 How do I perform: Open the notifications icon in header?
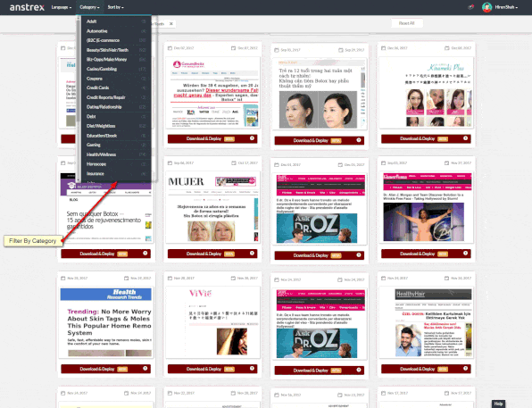[471, 7]
